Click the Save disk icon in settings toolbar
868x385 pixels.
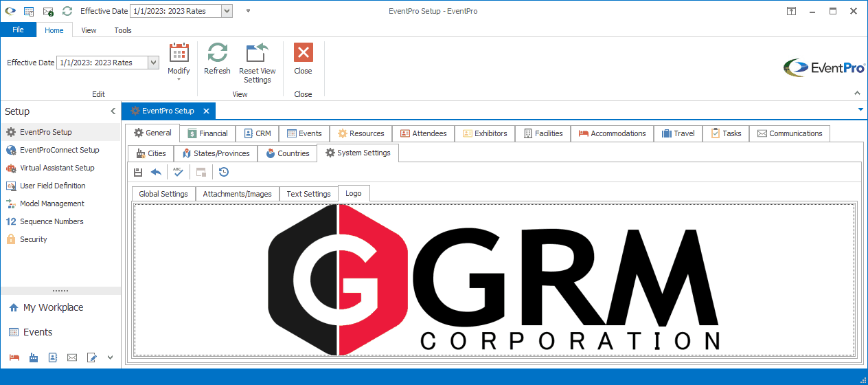[x=138, y=172]
